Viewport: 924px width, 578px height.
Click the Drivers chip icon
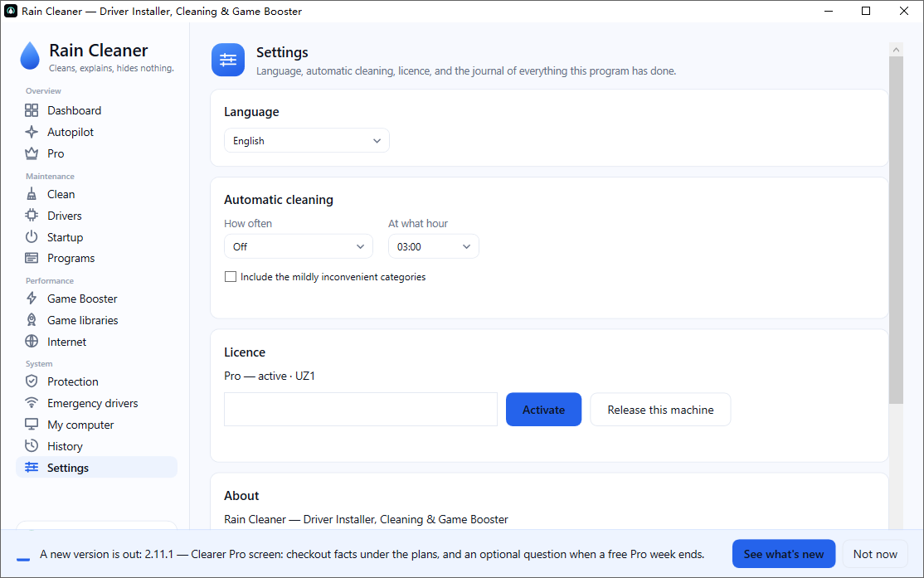click(32, 216)
